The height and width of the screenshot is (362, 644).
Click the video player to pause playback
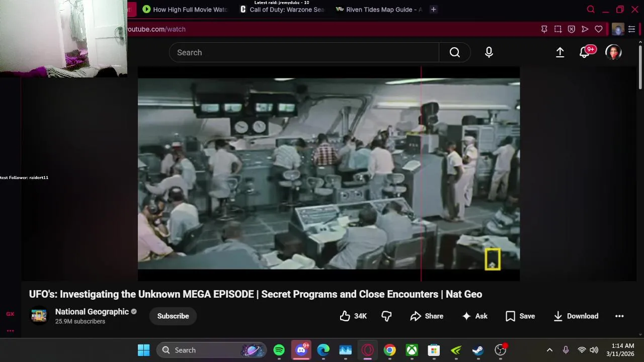[x=329, y=173]
